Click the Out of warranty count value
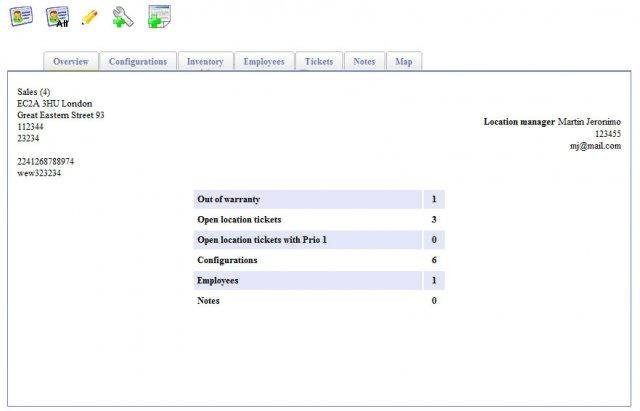 pos(434,199)
